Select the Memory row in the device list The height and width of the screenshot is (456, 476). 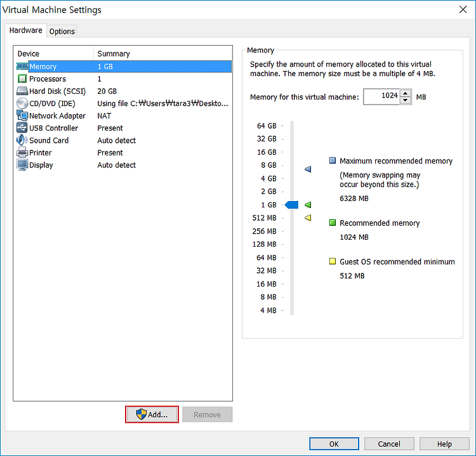(x=124, y=67)
